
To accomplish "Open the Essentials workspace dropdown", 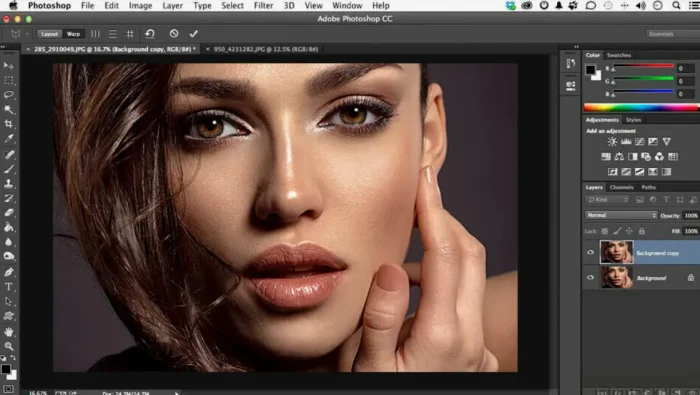I will (x=673, y=34).
